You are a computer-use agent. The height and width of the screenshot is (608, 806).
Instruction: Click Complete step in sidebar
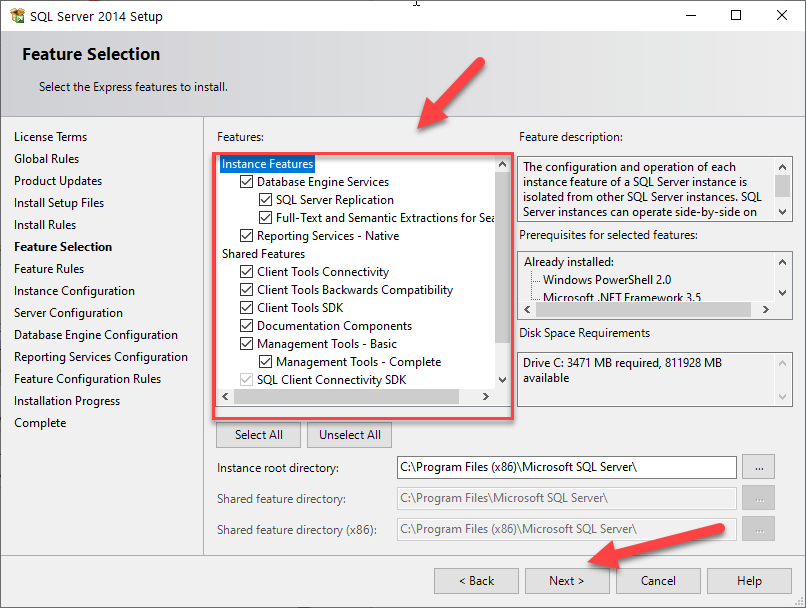pos(40,423)
